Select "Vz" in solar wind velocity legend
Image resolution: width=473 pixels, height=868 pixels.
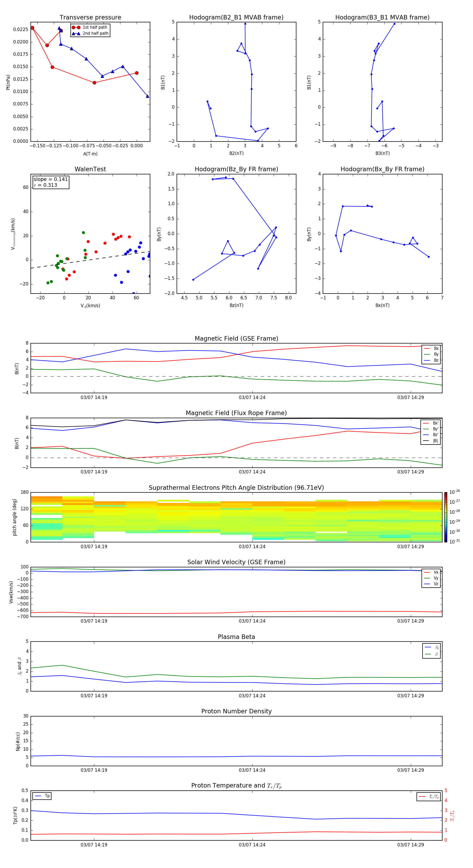(431, 584)
